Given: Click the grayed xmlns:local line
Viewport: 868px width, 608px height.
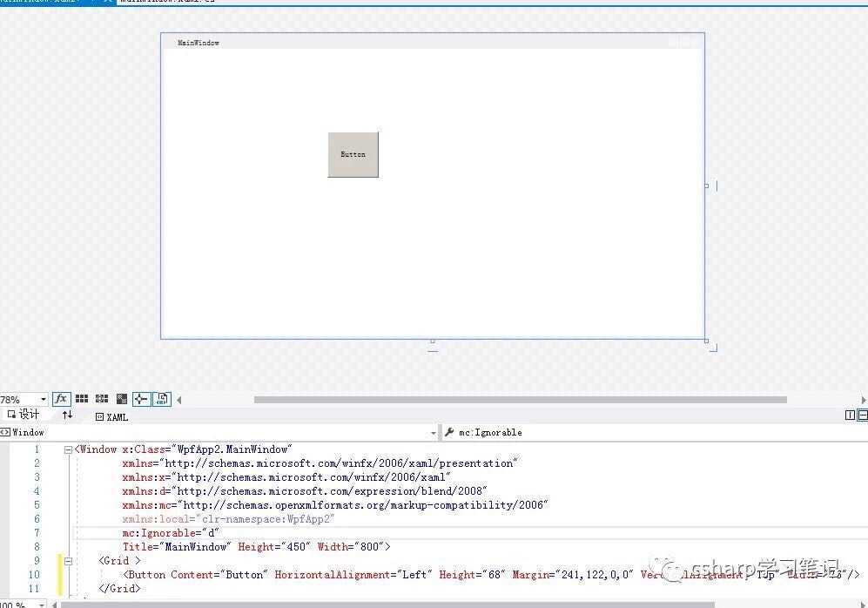Looking at the screenshot, I should [x=229, y=519].
